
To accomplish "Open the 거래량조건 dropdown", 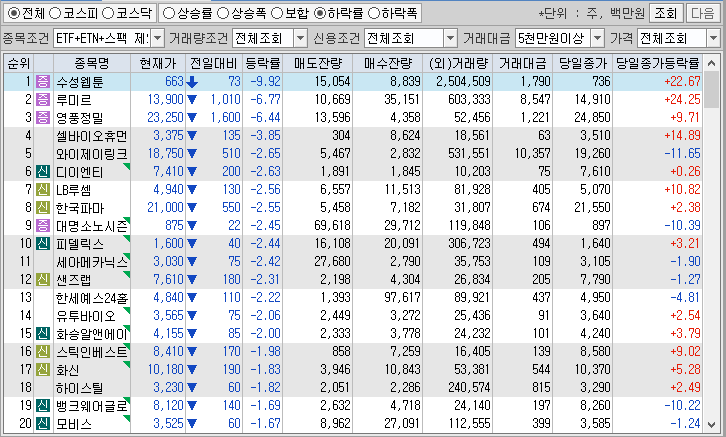I will click(300, 38).
